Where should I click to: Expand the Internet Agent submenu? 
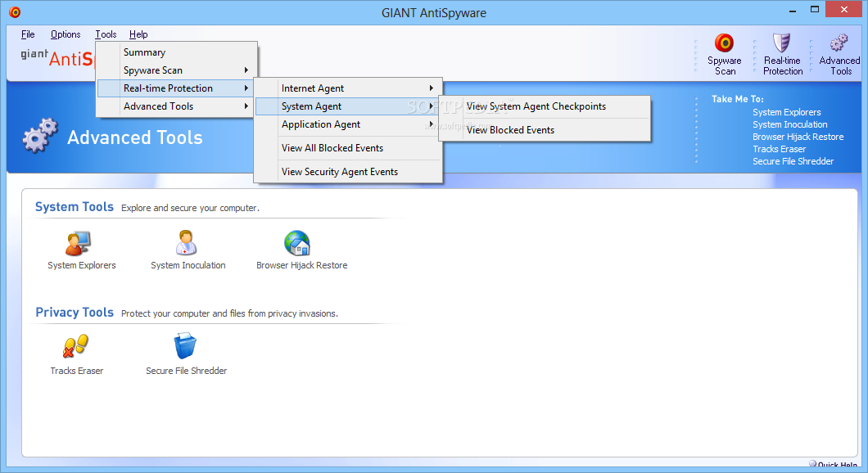click(349, 88)
